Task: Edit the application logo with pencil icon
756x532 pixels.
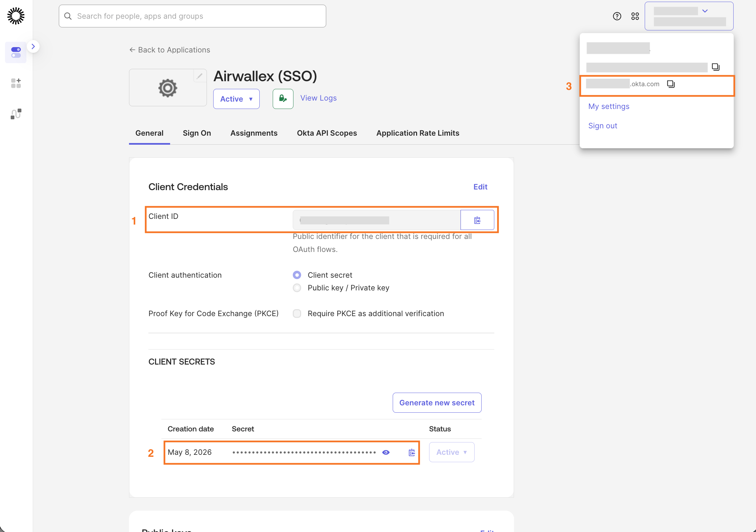Action: (x=200, y=76)
